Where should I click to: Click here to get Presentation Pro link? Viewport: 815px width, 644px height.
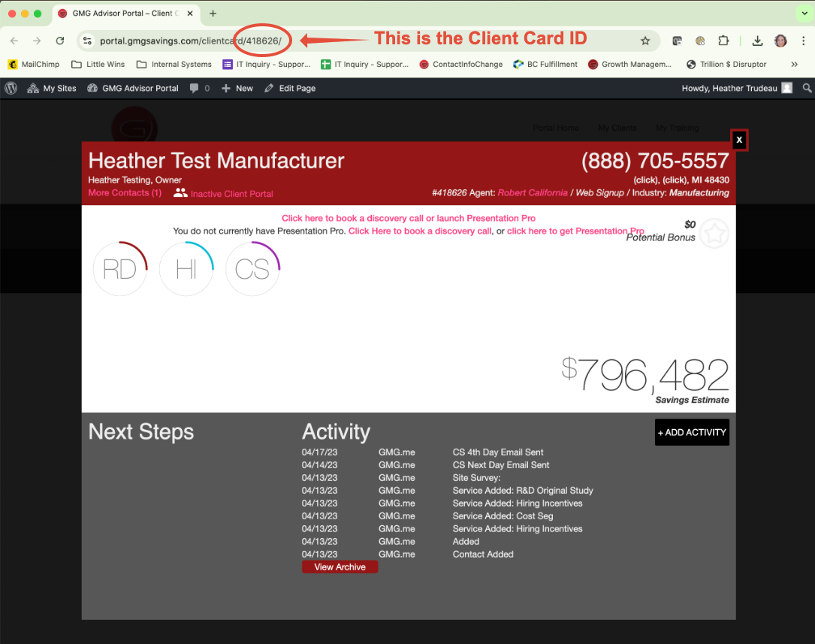pyautogui.click(x=575, y=231)
